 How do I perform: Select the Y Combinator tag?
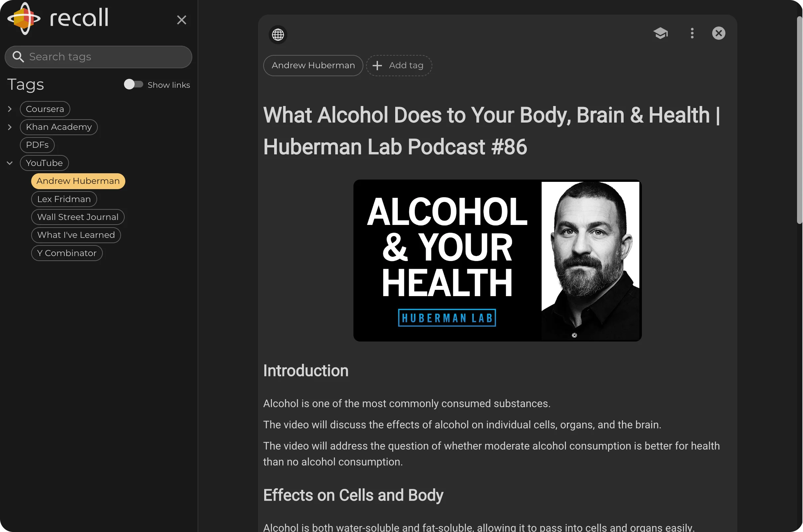tap(67, 253)
